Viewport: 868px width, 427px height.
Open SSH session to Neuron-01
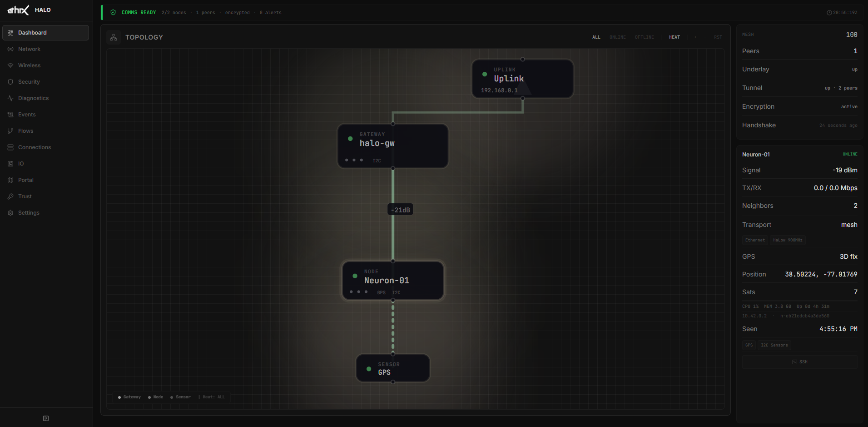[x=800, y=362]
